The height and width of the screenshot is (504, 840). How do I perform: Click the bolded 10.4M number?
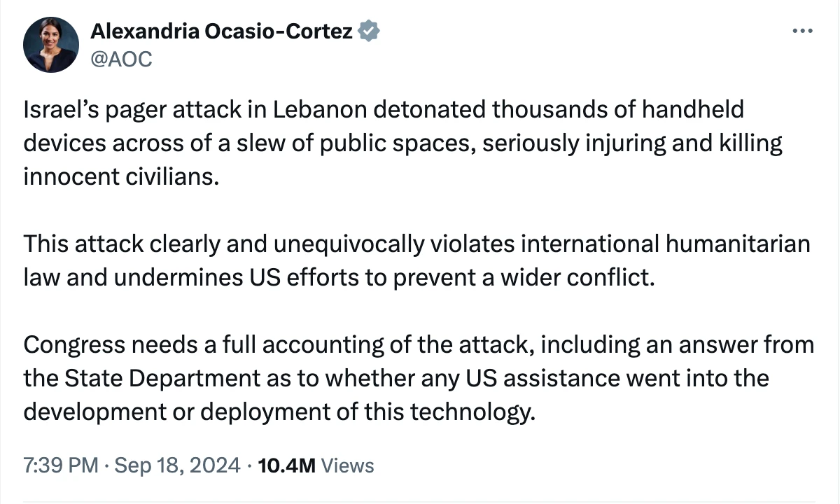pos(287,465)
